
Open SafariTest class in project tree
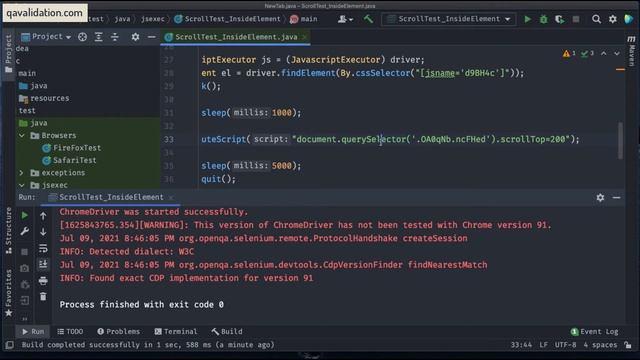pyautogui.click(x=70, y=160)
